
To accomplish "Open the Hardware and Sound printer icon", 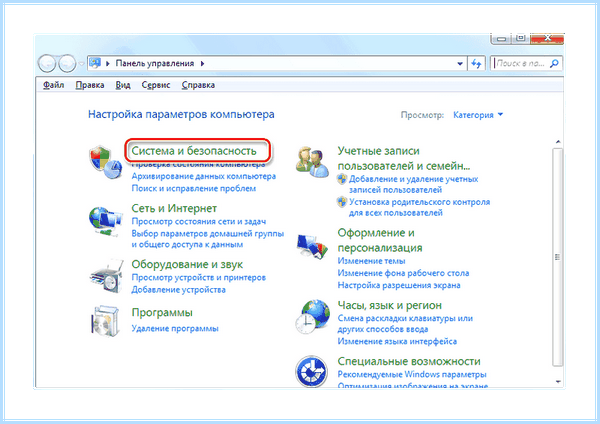I will click(106, 276).
